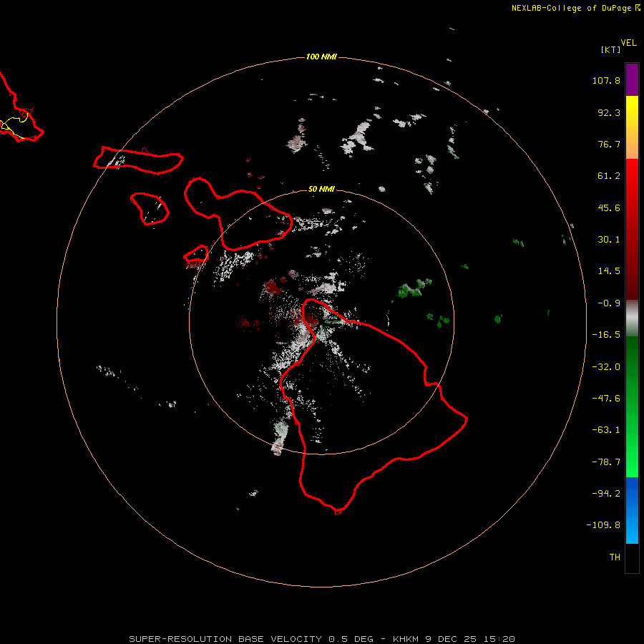Click the -0.9 velocity scale value
Screen dimensions: 644x644
click(609, 303)
